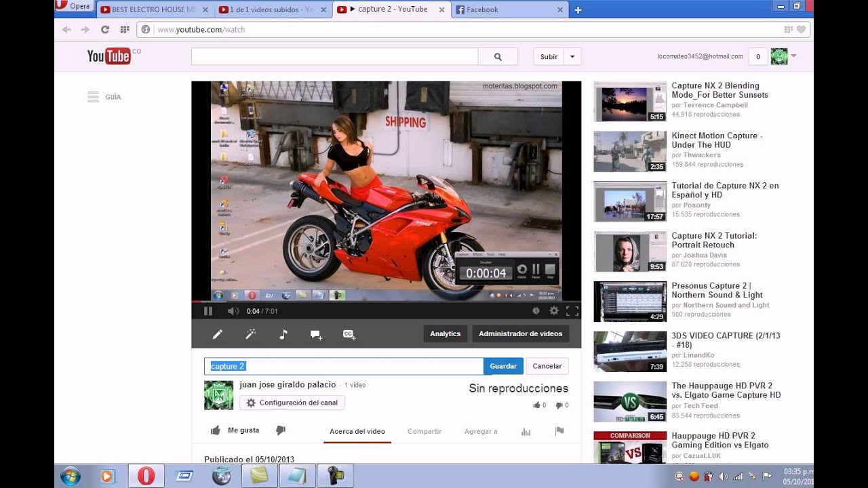Click the YouTube search input field
Viewport: 868px width, 488px height.
pos(335,57)
